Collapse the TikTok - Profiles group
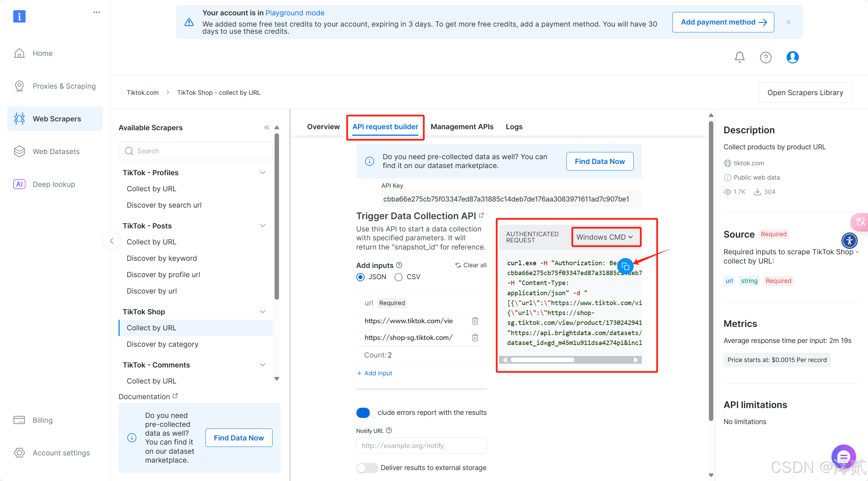 coord(263,172)
